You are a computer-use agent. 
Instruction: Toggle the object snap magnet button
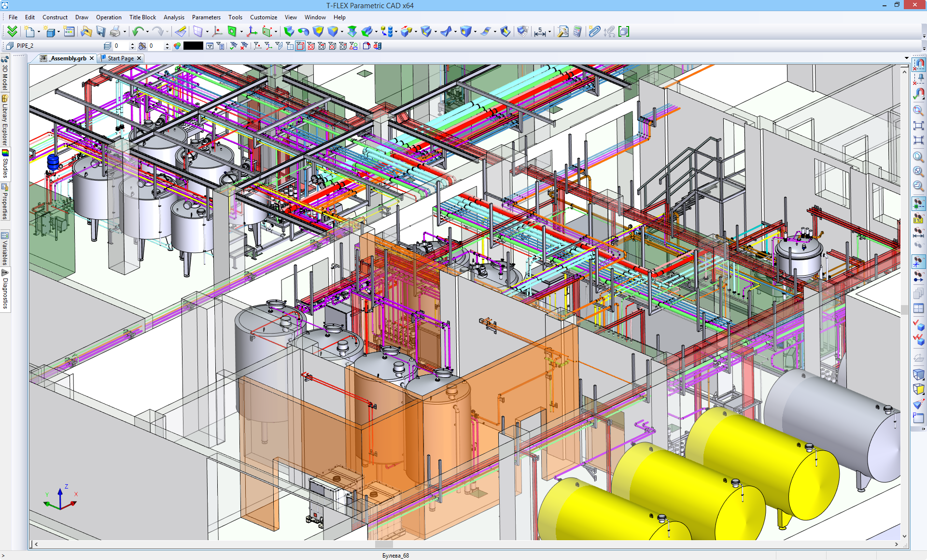918,64
